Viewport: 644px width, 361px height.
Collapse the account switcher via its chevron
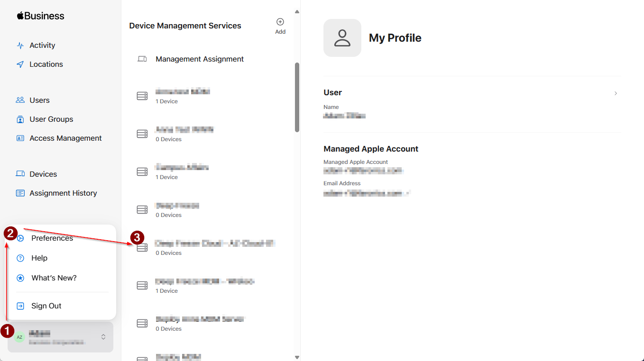(x=103, y=337)
